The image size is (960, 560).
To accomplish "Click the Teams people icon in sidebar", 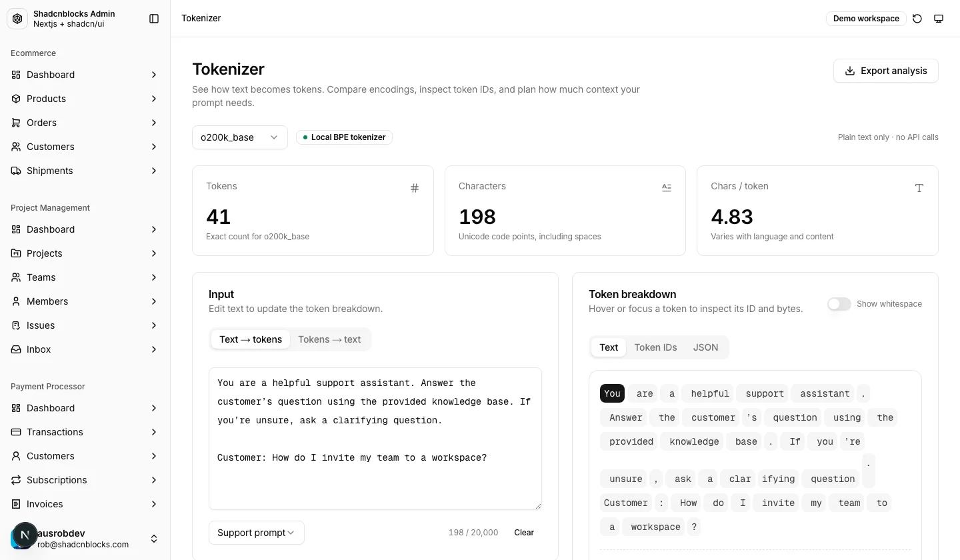I will [x=16, y=277].
